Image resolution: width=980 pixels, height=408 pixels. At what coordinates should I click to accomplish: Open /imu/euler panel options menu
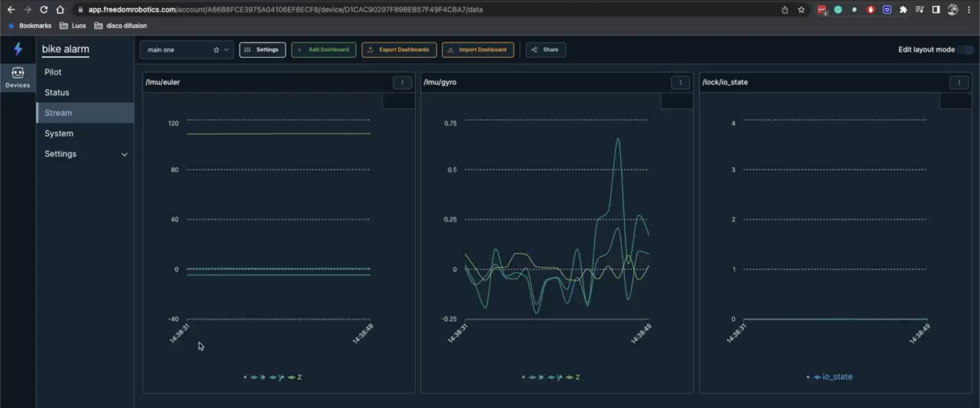[x=402, y=82]
